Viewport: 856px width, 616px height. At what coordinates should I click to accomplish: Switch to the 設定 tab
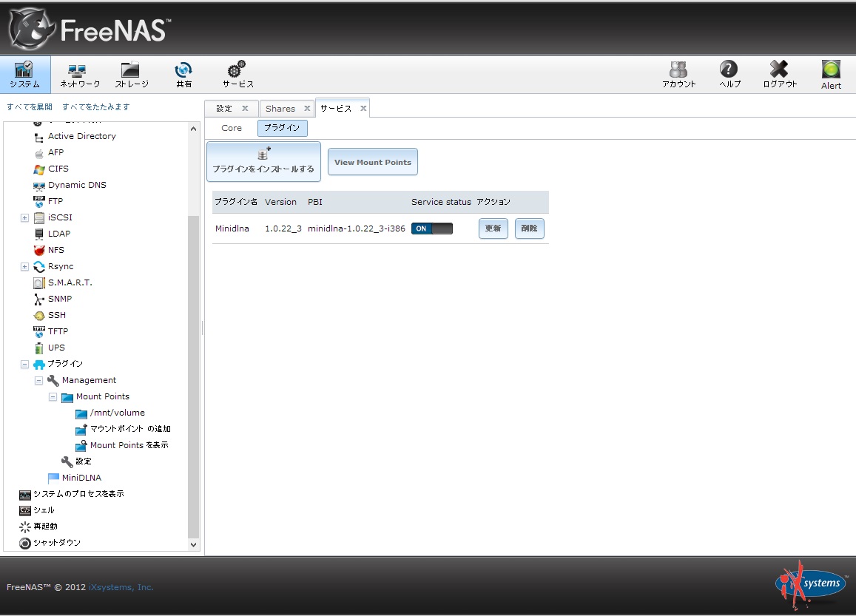(224, 109)
